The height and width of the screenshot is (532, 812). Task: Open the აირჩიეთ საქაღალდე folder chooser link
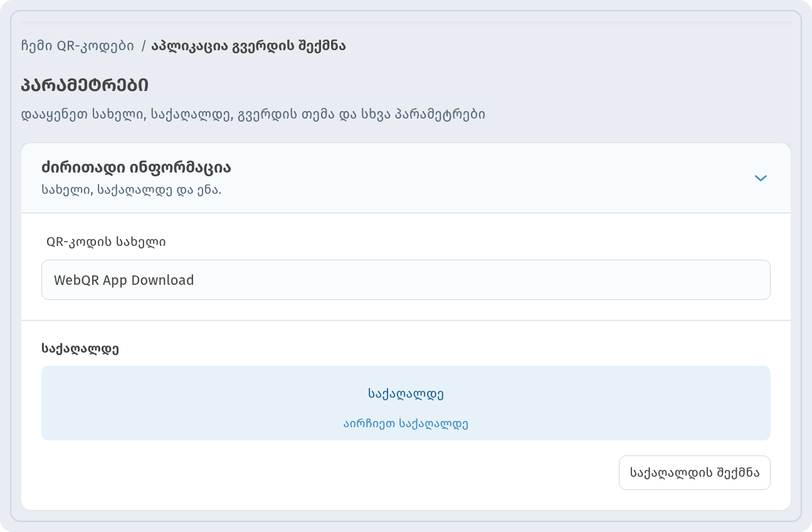pyautogui.click(x=406, y=423)
